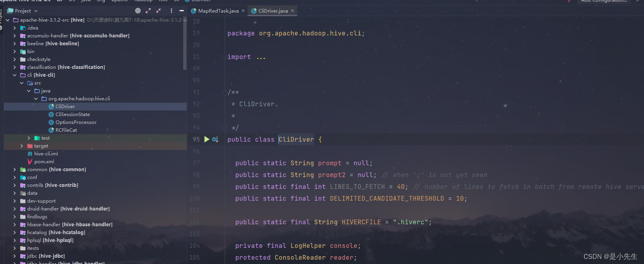This screenshot has width=644, height=264.
Task: Click the CliDriver class name in editor
Action: pos(296,139)
